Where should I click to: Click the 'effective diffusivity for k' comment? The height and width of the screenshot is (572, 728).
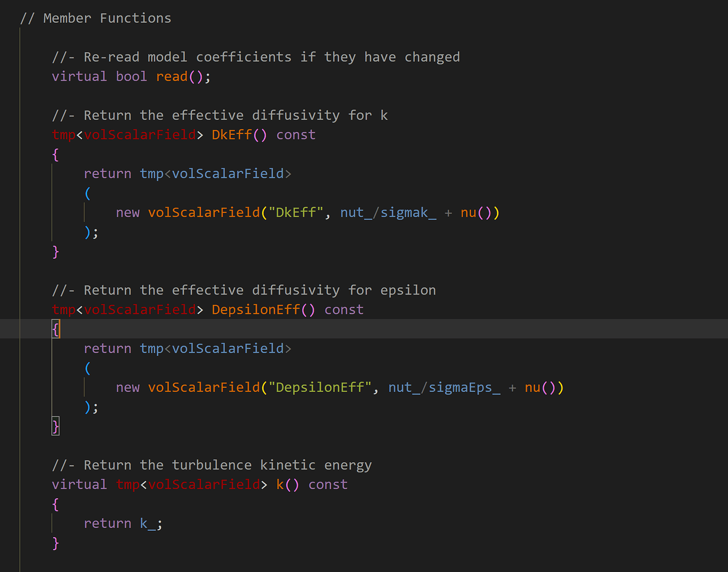click(x=220, y=116)
